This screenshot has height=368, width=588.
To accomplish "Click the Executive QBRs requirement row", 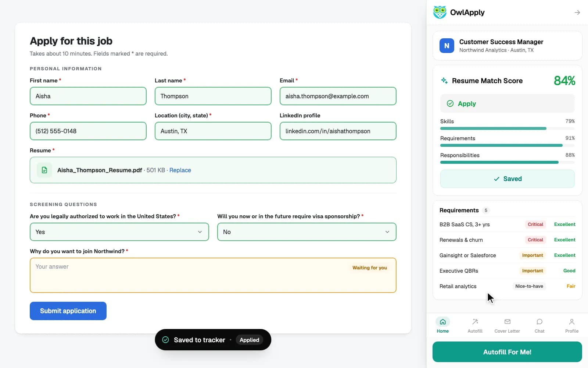I will tap(508, 271).
